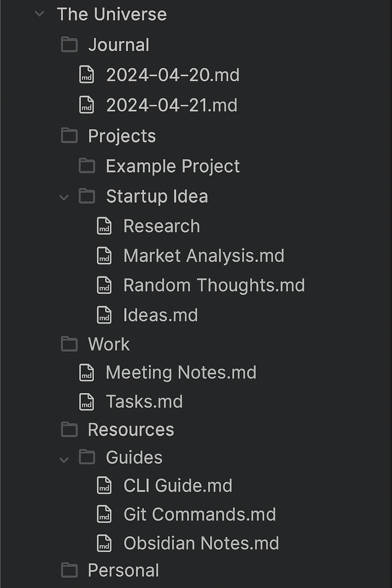Open the 2024-04-21.md journal note

click(x=172, y=105)
